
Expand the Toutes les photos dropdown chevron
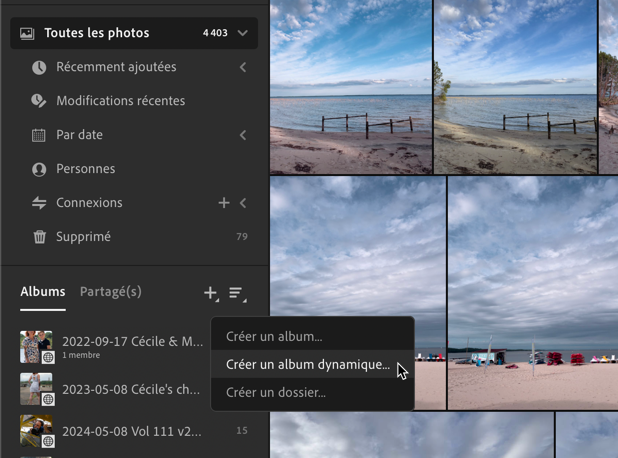click(x=243, y=33)
